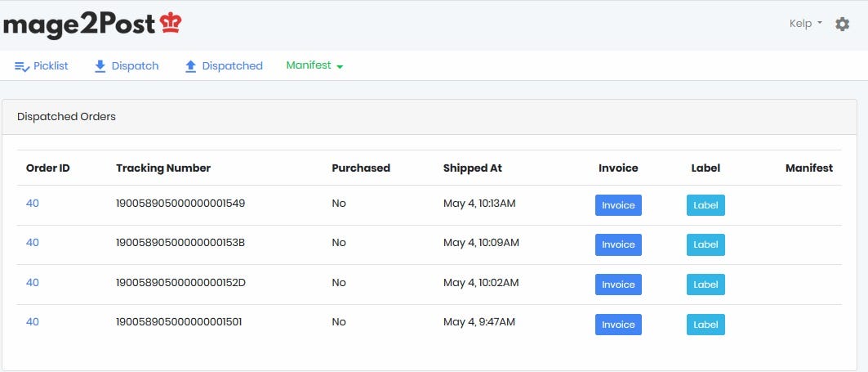
Task: Open order 40 link in first row
Action: coord(33,204)
